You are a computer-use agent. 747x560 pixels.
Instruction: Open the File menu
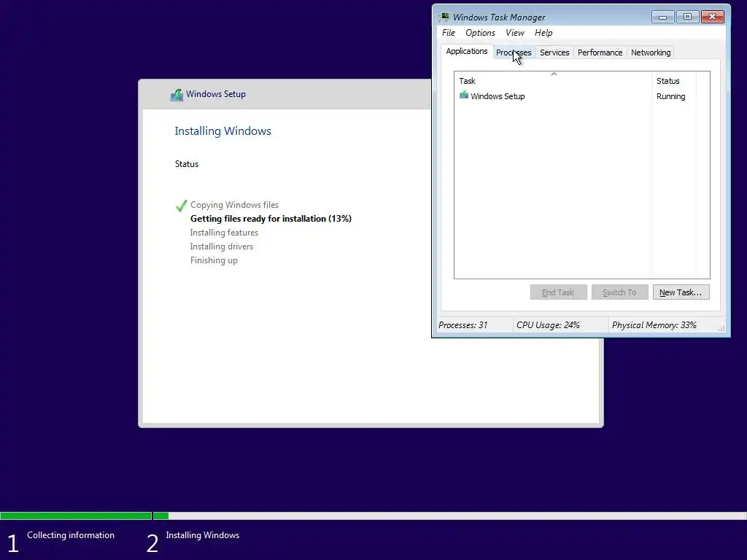point(449,33)
